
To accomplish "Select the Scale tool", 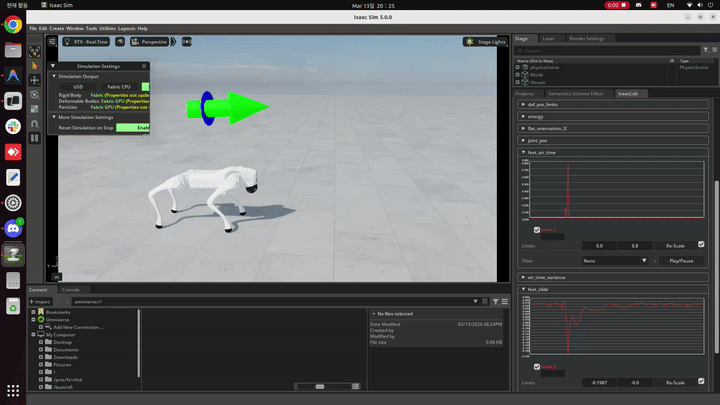I will [x=34, y=109].
